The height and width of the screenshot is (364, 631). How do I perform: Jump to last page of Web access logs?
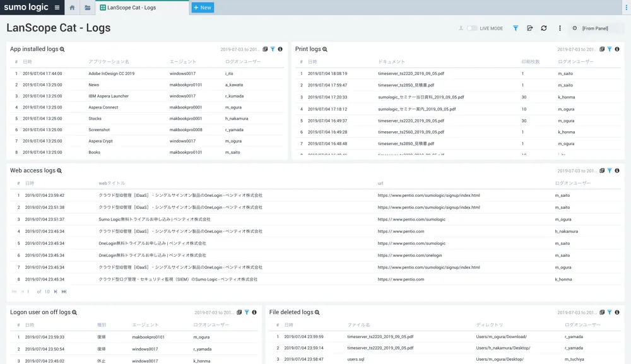pyautogui.click(x=64, y=291)
